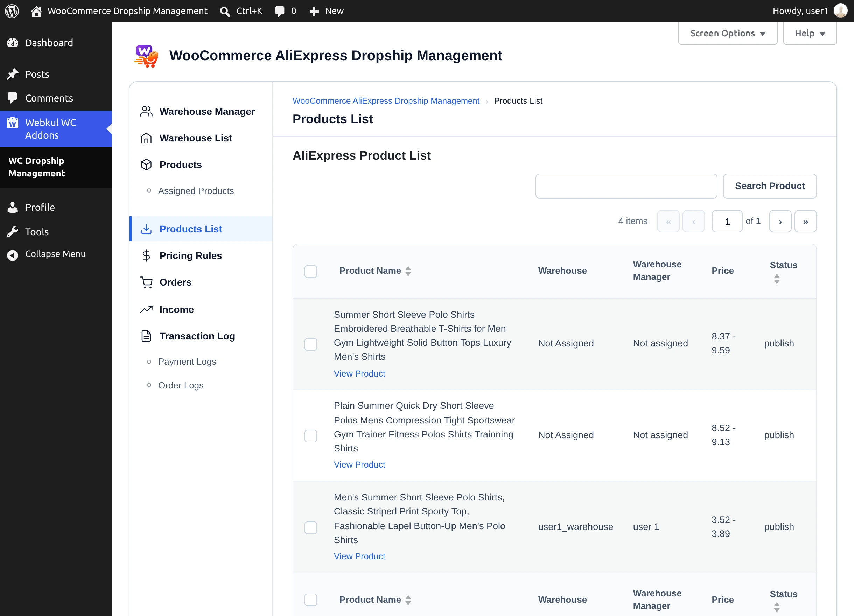Click the Orders cart icon

[146, 282]
